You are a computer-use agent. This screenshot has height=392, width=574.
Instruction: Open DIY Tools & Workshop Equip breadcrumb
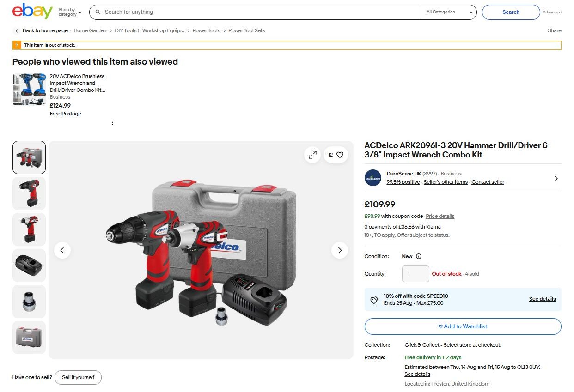coord(149,30)
